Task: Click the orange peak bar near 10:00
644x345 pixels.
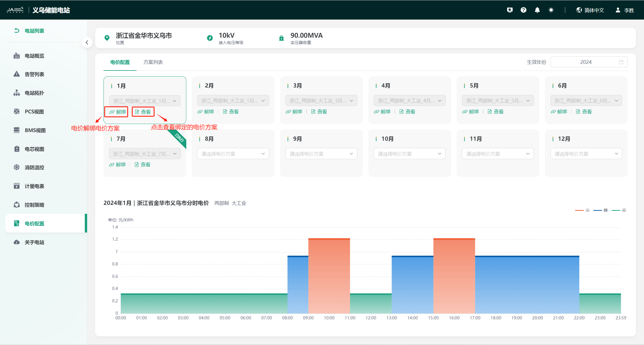Action: 329,276
